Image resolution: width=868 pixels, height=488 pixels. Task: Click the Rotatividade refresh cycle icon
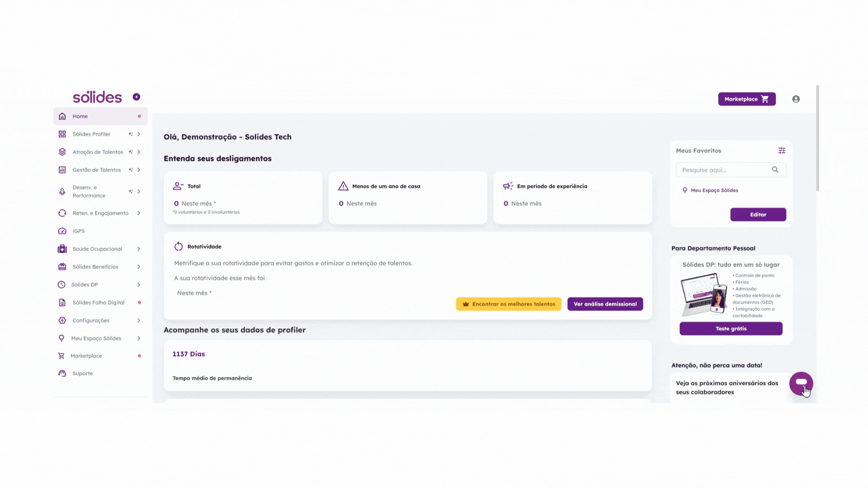[179, 246]
